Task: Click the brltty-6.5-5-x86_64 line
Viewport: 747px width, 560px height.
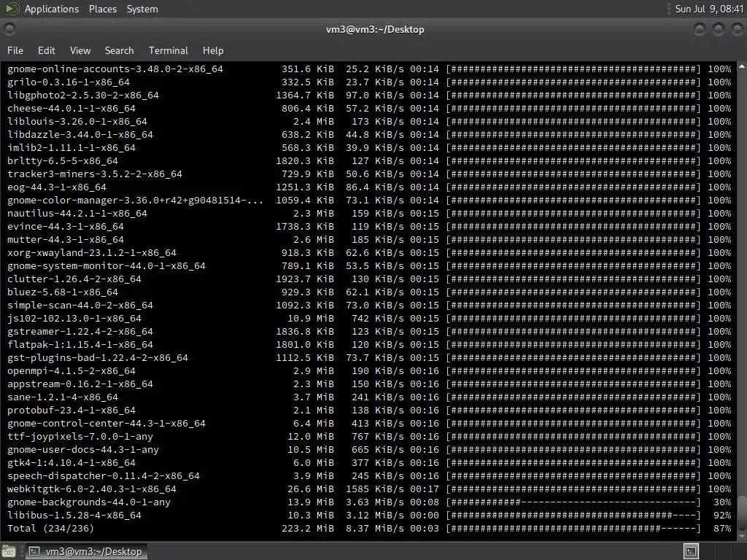Action: [369, 161]
